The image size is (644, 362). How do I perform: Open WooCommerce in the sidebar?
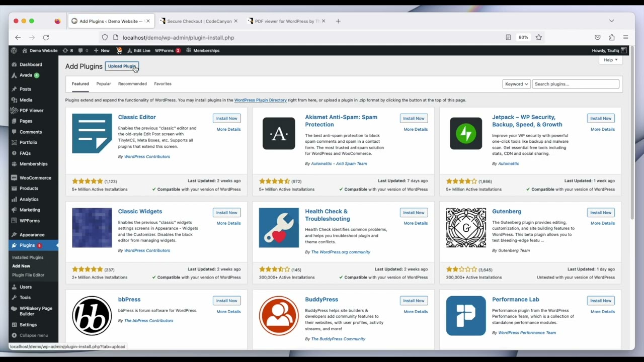pyautogui.click(x=35, y=178)
